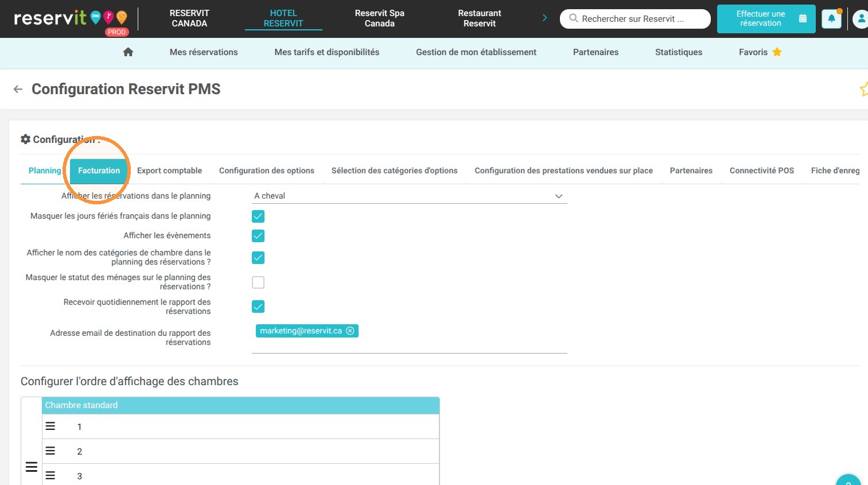Uncheck Afficher les évènements

pos(258,236)
